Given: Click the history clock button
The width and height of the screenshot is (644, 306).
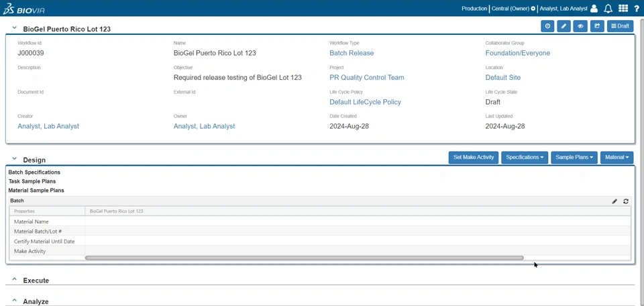Looking at the screenshot, I should click(547, 26).
